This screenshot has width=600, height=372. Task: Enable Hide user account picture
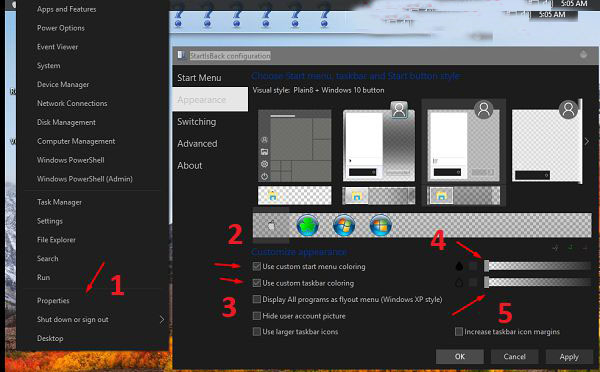pyautogui.click(x=257, y=316)
